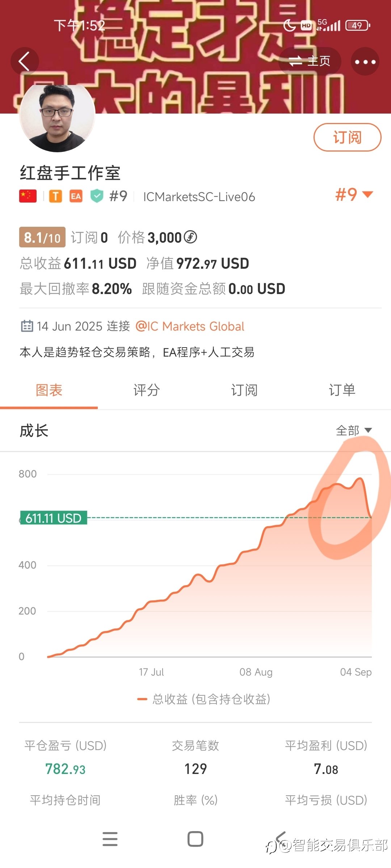Tap the 主页 switch button

coord(310,61)
